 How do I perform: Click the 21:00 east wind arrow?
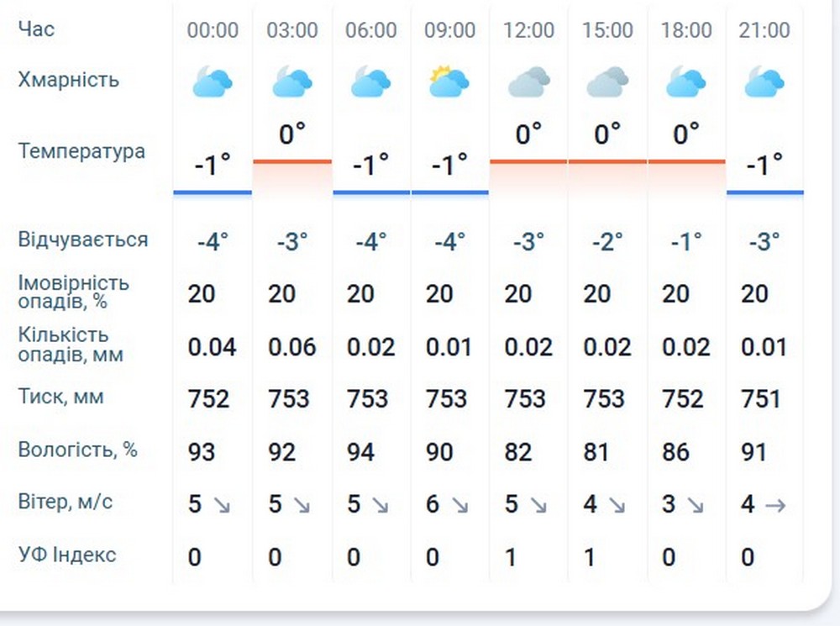[x=776, y=504]
